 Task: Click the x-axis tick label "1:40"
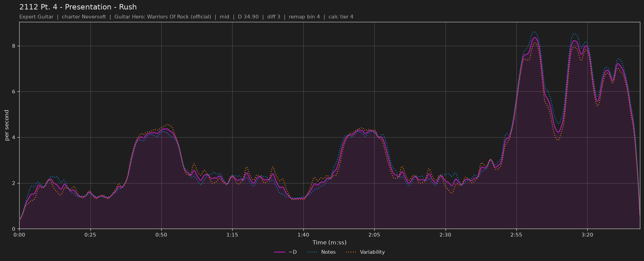point(303,235)
